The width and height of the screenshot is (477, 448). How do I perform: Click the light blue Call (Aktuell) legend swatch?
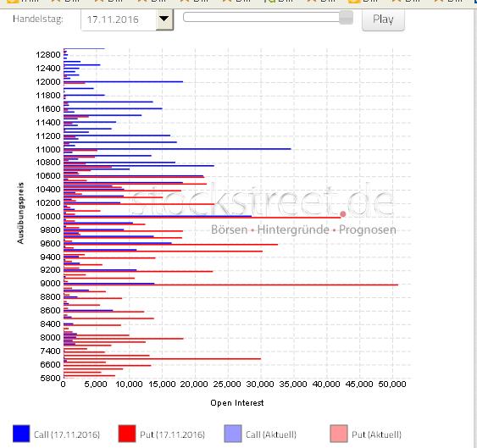pyautogui.click(x=233, y=434)
